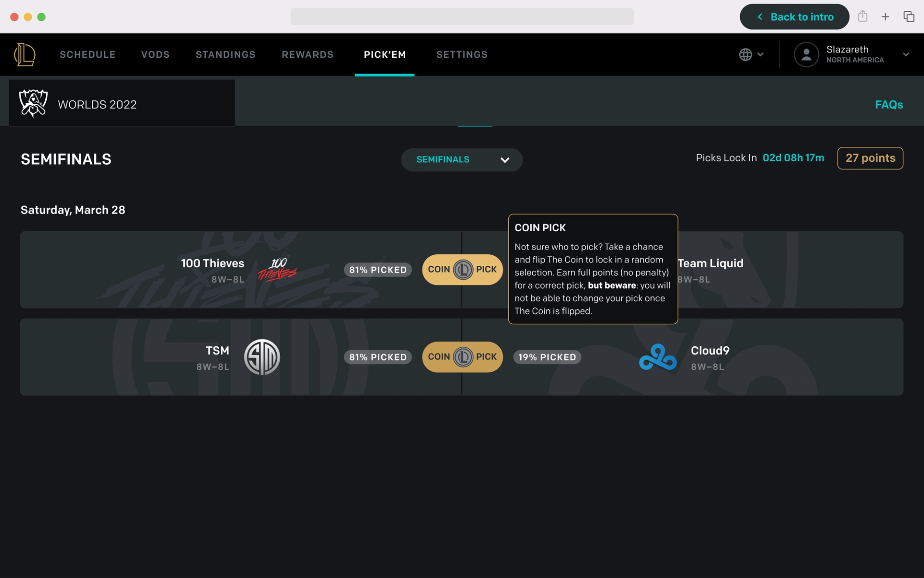This screenshot has width=924, height=578.
Task: Click the globe language icon
Action: point(745,54)
